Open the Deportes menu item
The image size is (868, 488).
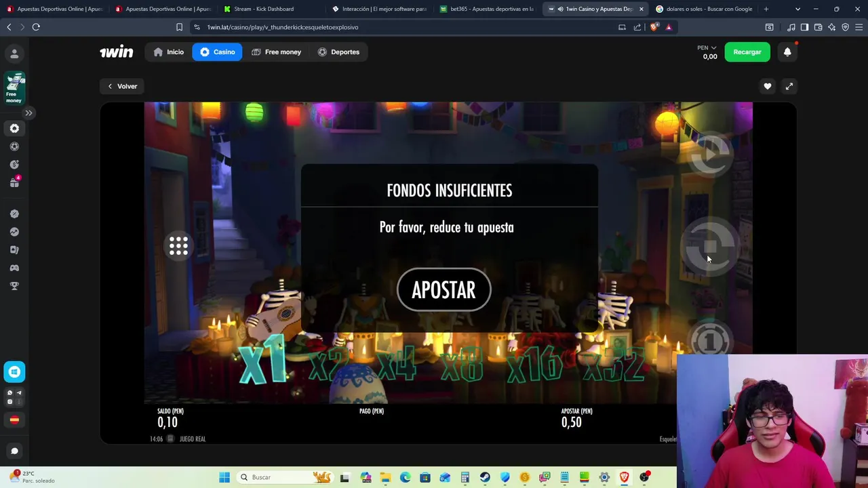[339, 52]
